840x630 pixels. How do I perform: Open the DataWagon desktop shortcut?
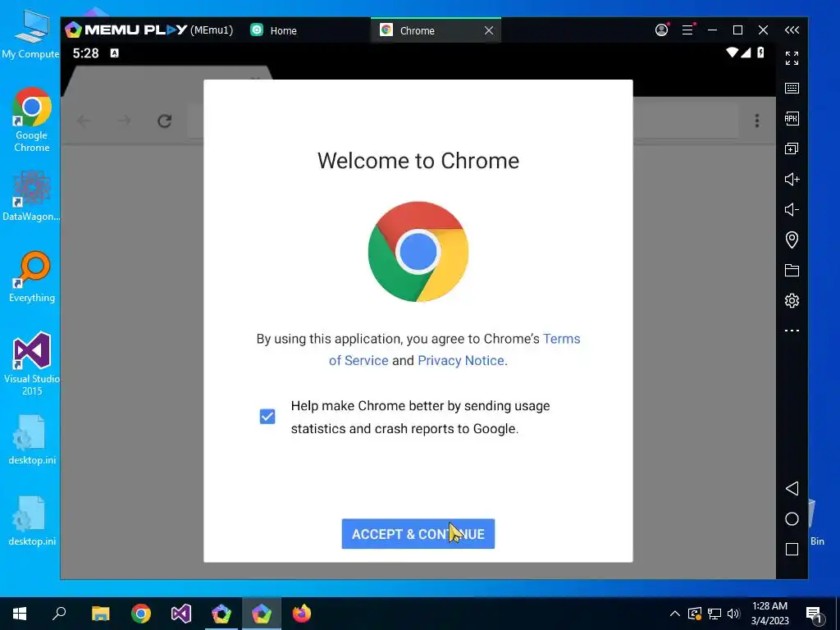point(32,195)
